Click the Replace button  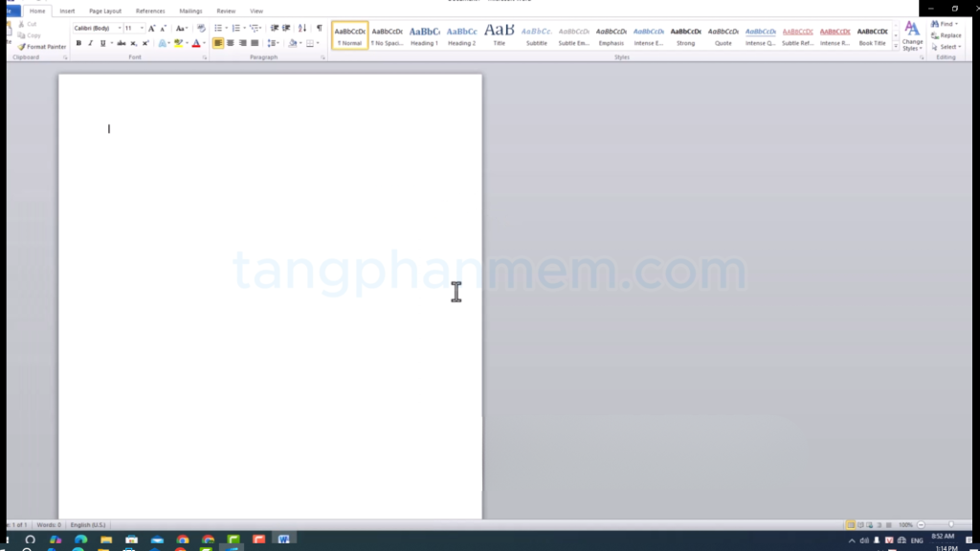(x=947, y=35)
